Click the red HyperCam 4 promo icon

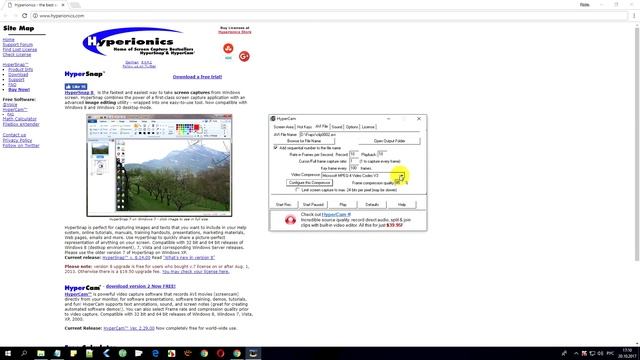point(290,220)
